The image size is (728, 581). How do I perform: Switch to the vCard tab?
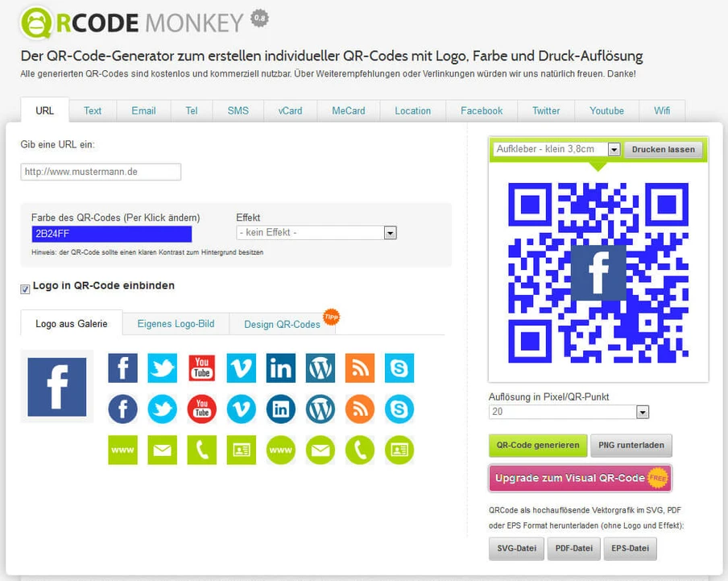coord(290,111)
